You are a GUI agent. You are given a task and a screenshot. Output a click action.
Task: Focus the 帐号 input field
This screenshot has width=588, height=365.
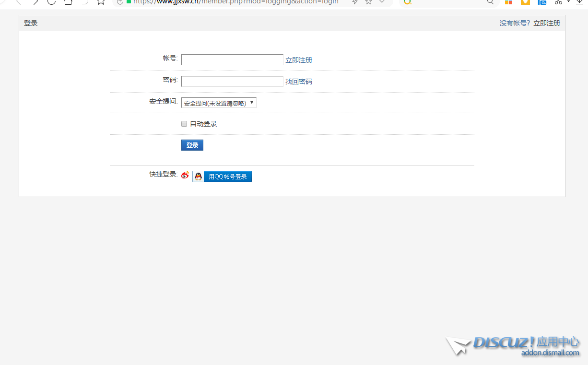coord(232,60)
